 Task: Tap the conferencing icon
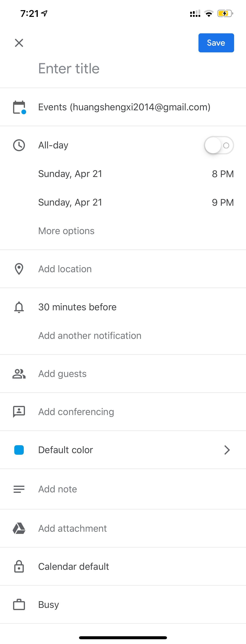(x=19, y=412)
